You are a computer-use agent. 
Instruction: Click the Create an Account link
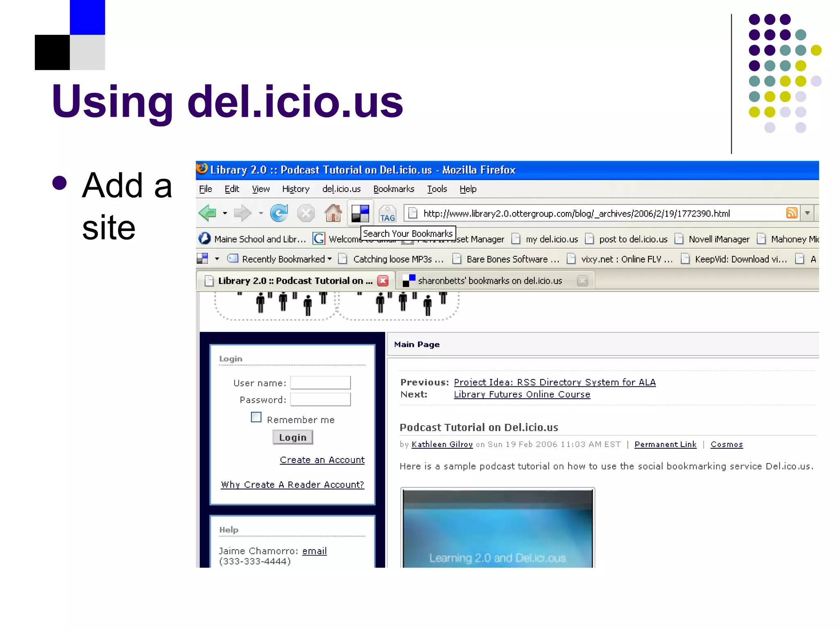tap(322, 460)
